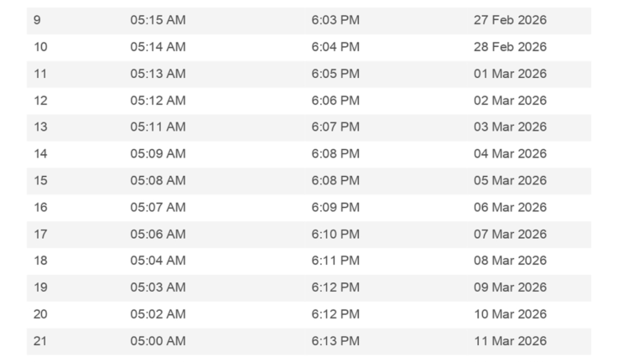Click the date 27 Feb 2026
Viewport: 644px width, 362px height.
click(510, 20)
